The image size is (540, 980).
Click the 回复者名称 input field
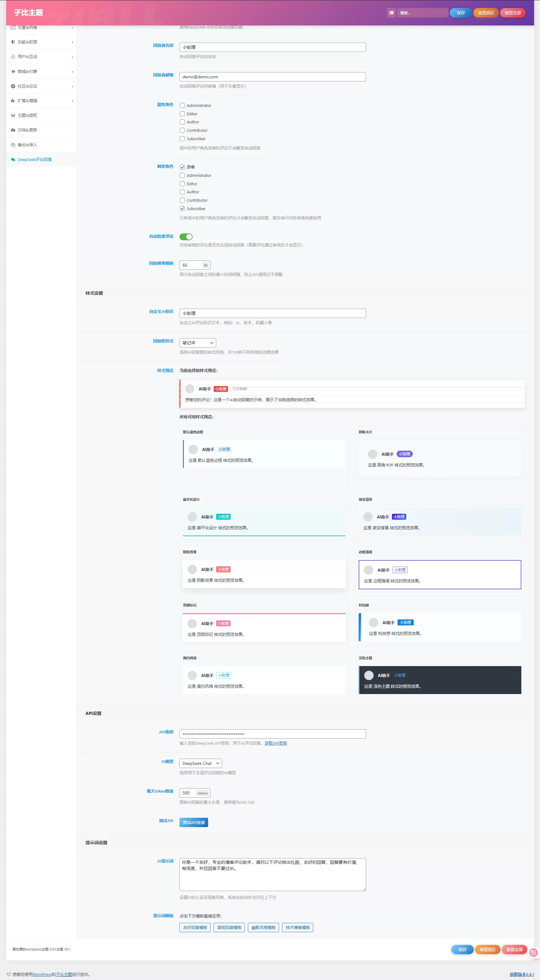[273, 47]
